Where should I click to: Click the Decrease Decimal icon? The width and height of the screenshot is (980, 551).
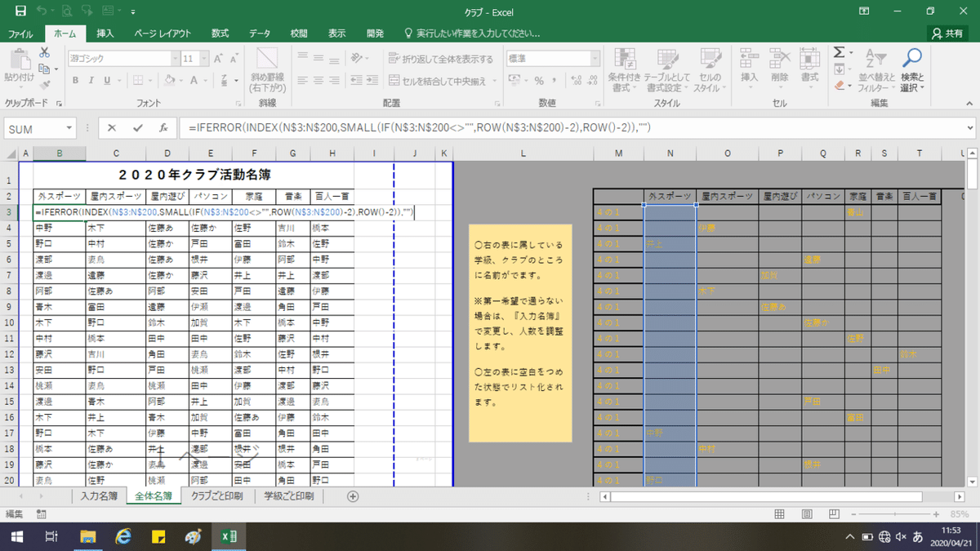tap(591, 80)
